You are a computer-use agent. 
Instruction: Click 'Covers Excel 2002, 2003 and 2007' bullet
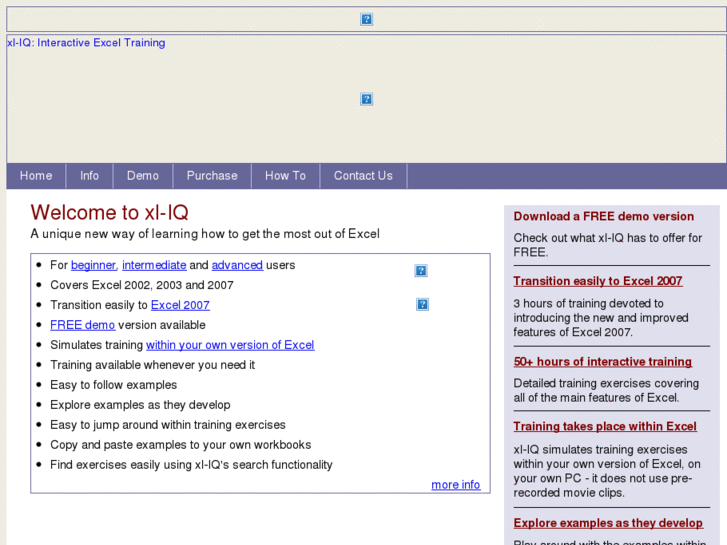coord(142,285)
